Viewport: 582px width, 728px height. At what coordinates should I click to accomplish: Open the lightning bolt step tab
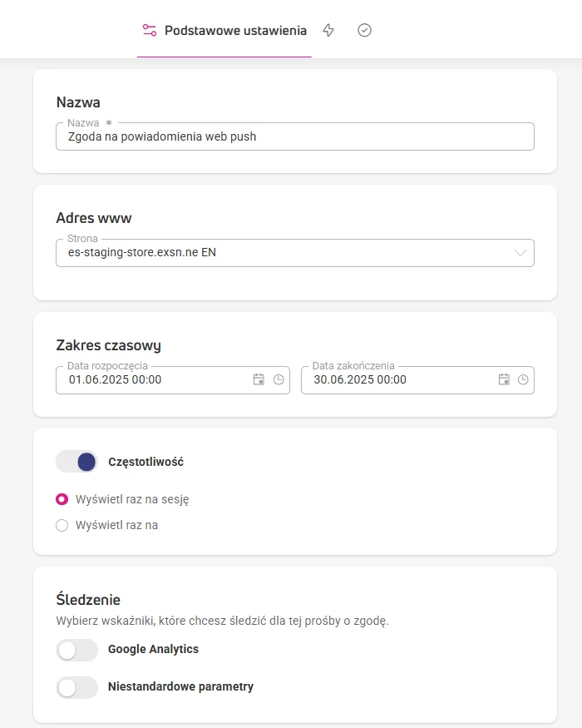pos(328,30)
